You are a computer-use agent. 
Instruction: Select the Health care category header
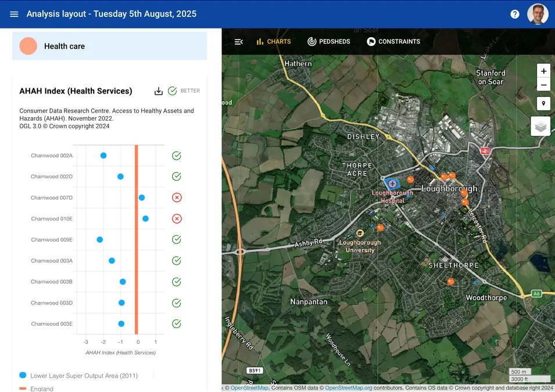110,46
